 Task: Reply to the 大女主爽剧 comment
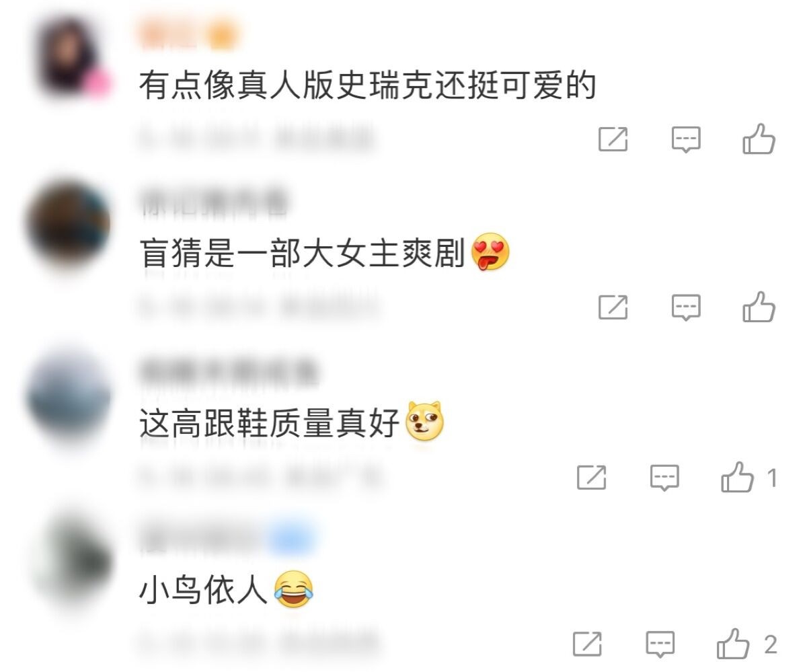[686, 308]
